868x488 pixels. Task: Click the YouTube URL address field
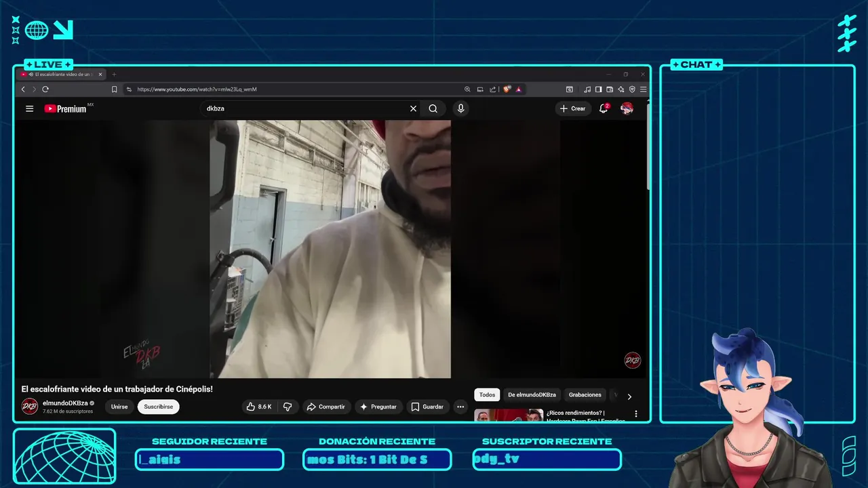pyautogui.click(x=292, y=89)
